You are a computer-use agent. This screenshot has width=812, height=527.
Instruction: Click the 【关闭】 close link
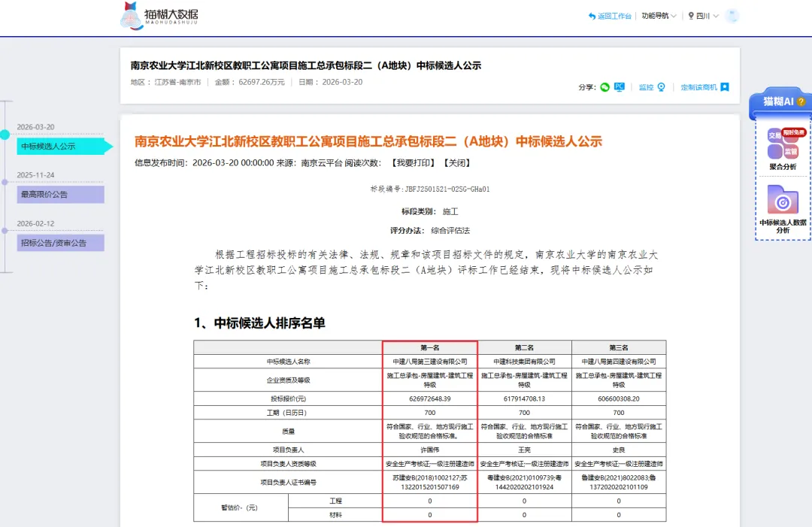click(457, 163)
